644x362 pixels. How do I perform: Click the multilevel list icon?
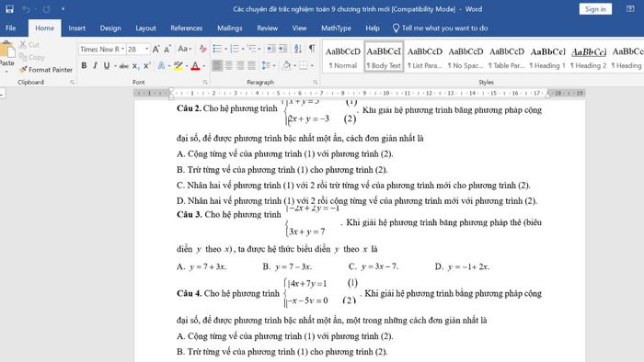[251, 50]
